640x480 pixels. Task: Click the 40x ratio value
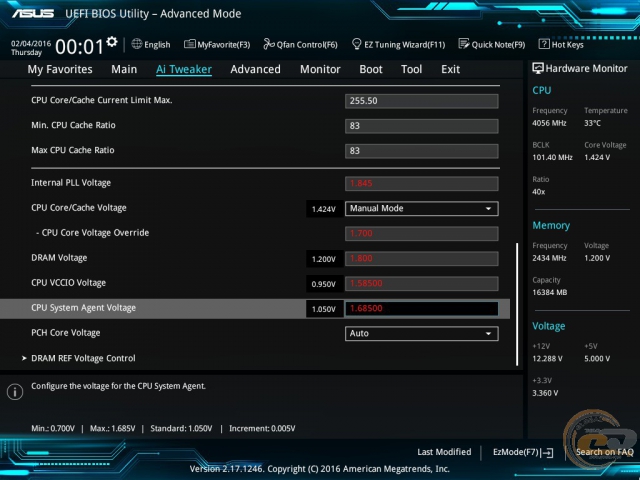coord(538,192)
